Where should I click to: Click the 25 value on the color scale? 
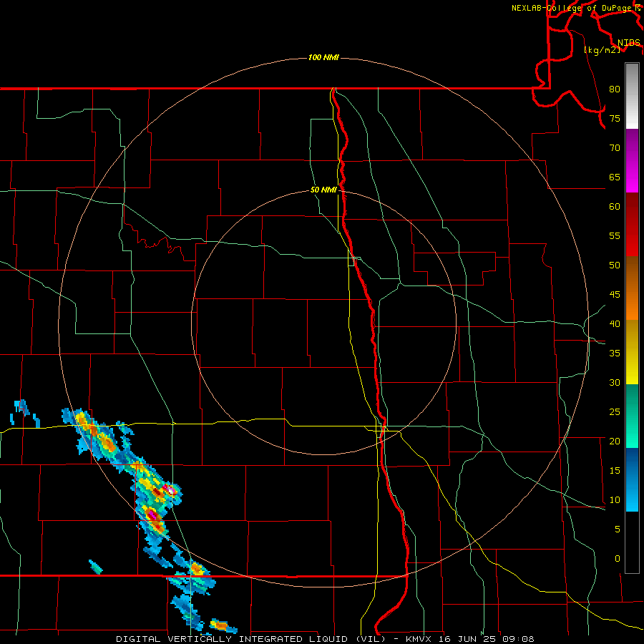pyautogui.click(x=615, y=412)
